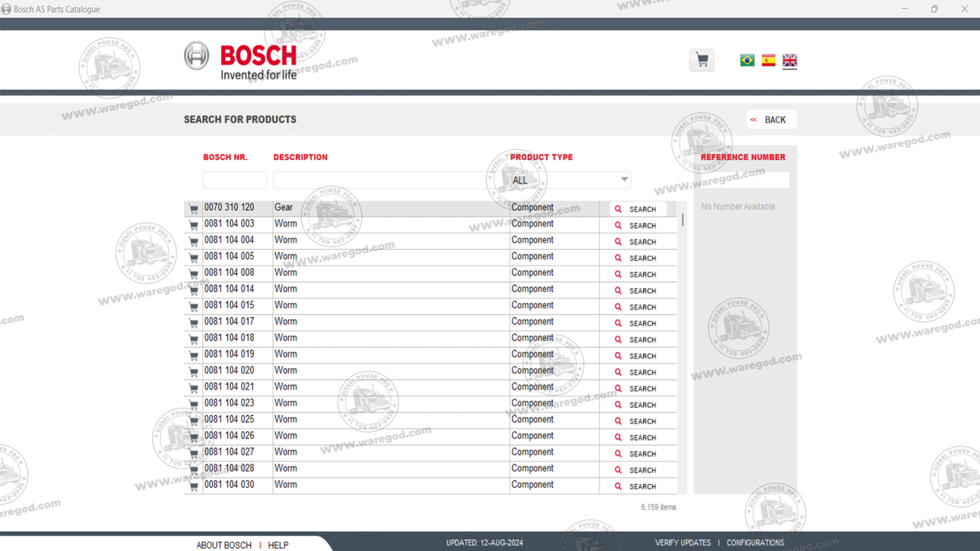This screenshot has height=551, width=980.
Task: Click the 6,159 items count
Action: coord(658,507)
